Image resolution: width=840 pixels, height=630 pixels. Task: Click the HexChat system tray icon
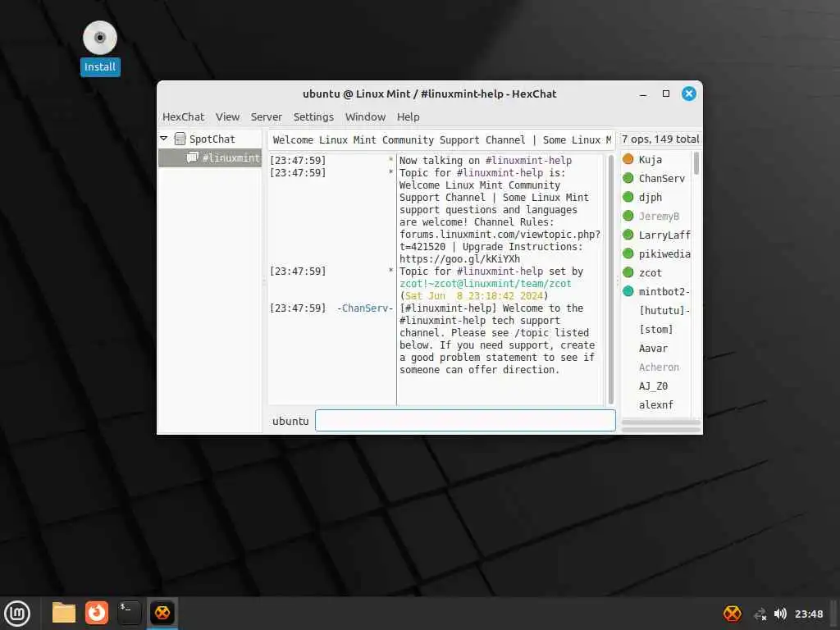pyautogui.click(x=733, y=614)
